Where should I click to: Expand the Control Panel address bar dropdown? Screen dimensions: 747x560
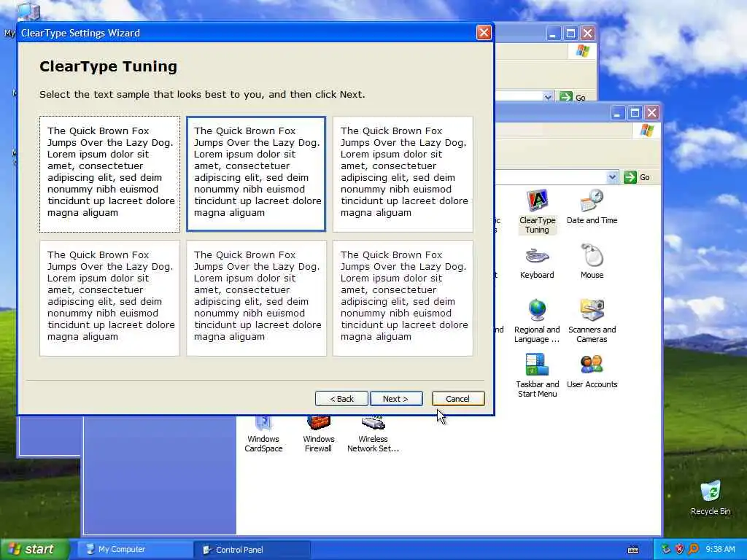coord(612,177)
